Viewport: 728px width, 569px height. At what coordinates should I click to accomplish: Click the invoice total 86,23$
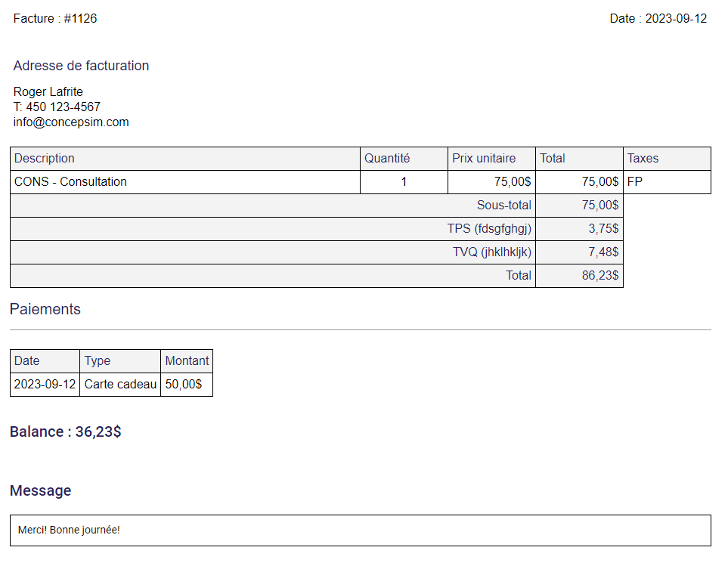pyautogui.click(x=600, y=276)
